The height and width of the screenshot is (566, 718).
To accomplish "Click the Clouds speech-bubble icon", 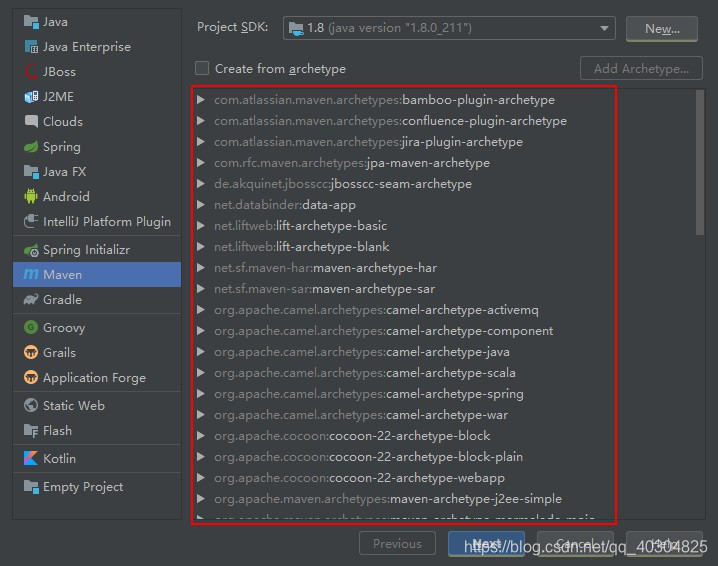I will point(31,121).
